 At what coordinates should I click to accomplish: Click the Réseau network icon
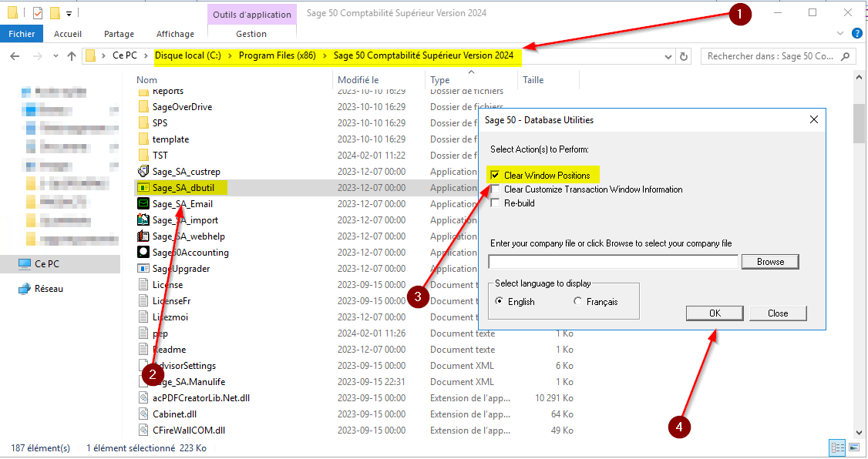(25, 289)
